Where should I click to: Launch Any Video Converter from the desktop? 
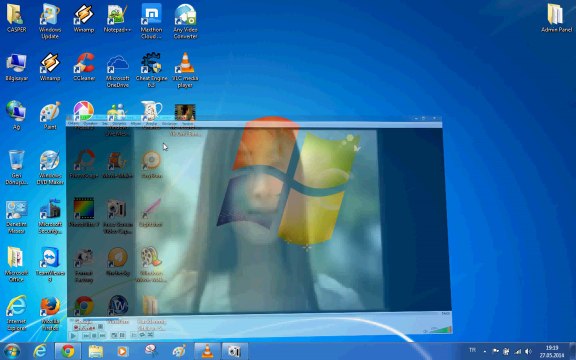click(x=186, y=21)
